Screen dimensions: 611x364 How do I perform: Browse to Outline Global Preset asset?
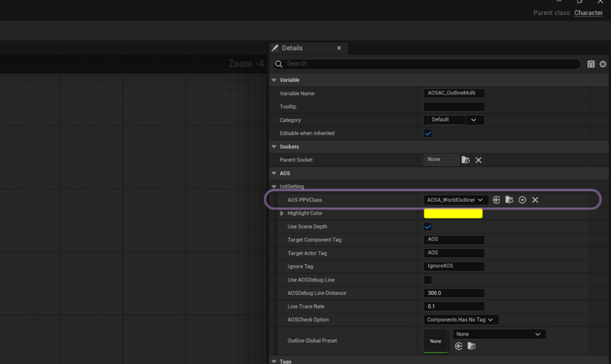pos(472,346)
